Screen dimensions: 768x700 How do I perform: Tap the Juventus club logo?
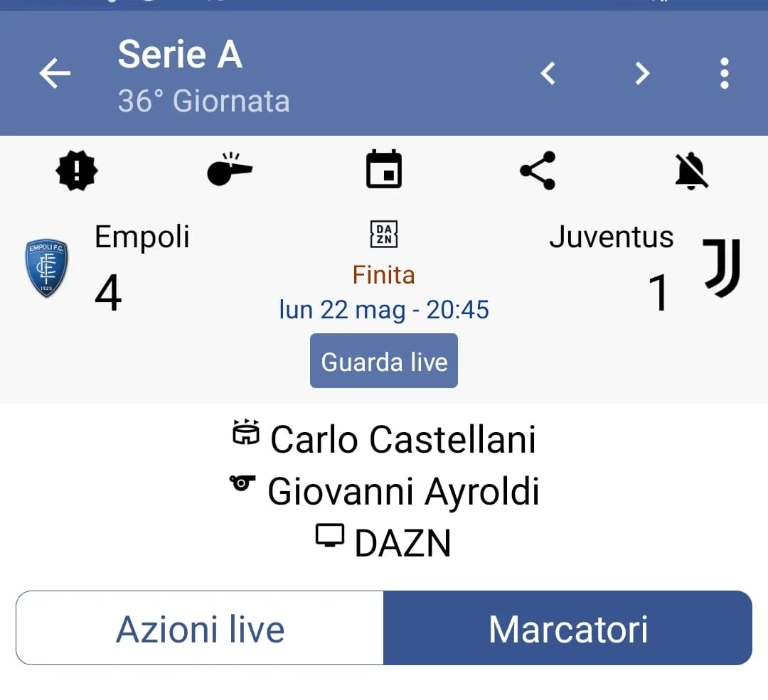(722, 268)
